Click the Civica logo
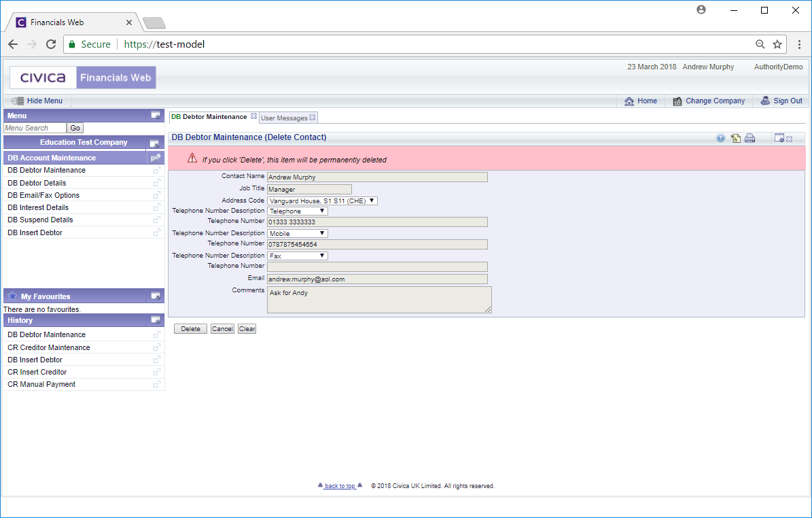 43,77
